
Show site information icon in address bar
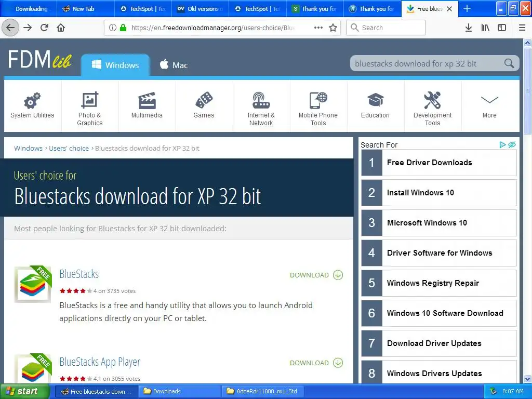pos(113,28)
